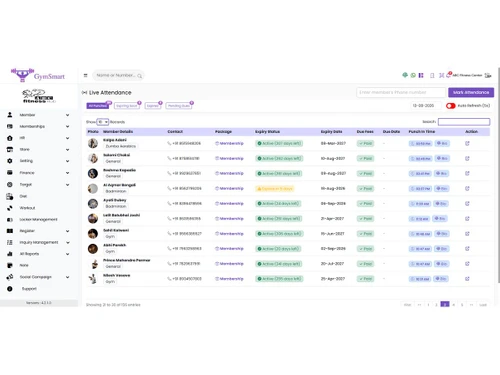Click the purple grid icon in top bar
500x375 pixels.
(421, 75)
